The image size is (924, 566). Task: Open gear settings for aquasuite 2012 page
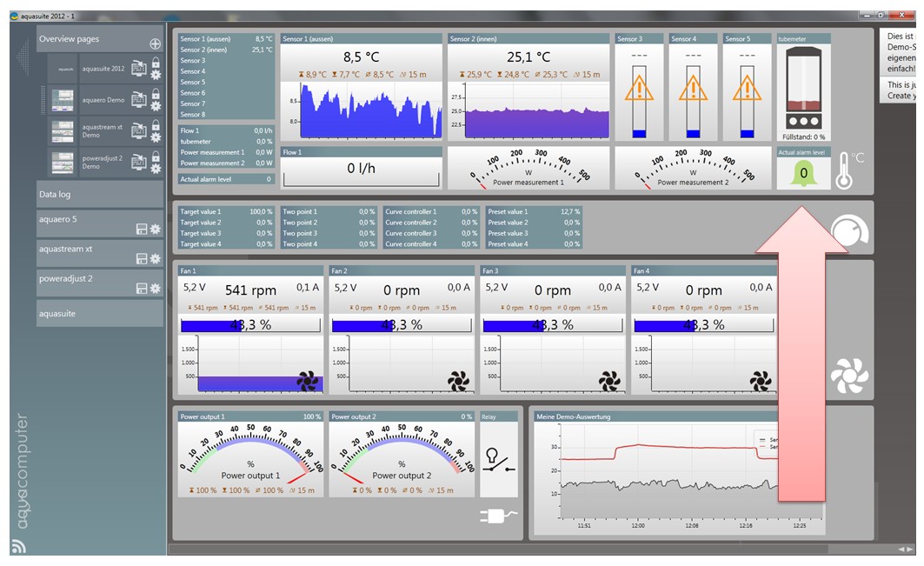point(156,75)
